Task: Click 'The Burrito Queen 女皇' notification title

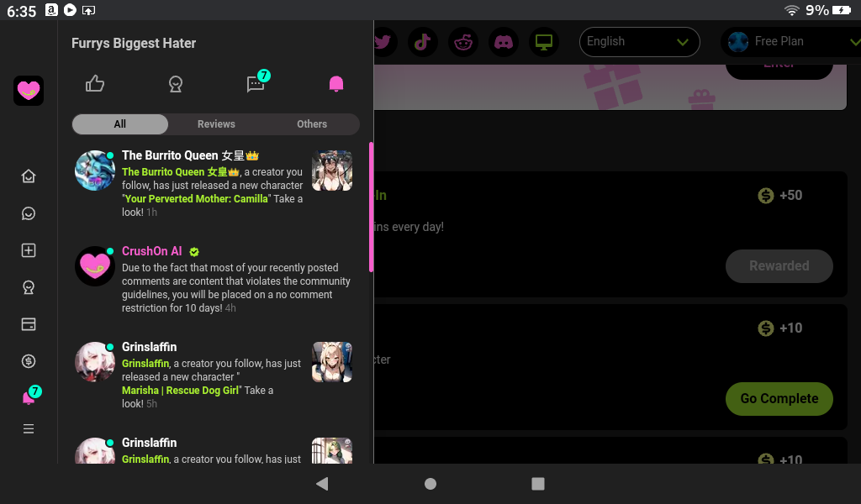Action: pyautogui.click(x=190, y=155)
